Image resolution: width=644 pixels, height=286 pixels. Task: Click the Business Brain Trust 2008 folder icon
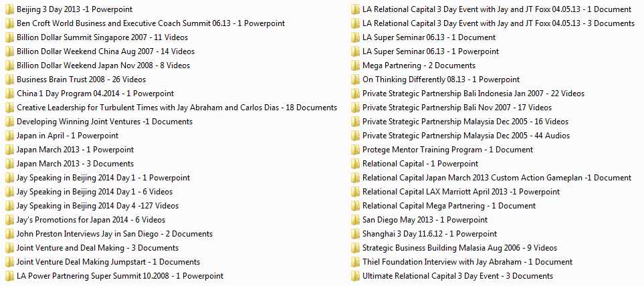pyautogui.click(x=9, y=80)
